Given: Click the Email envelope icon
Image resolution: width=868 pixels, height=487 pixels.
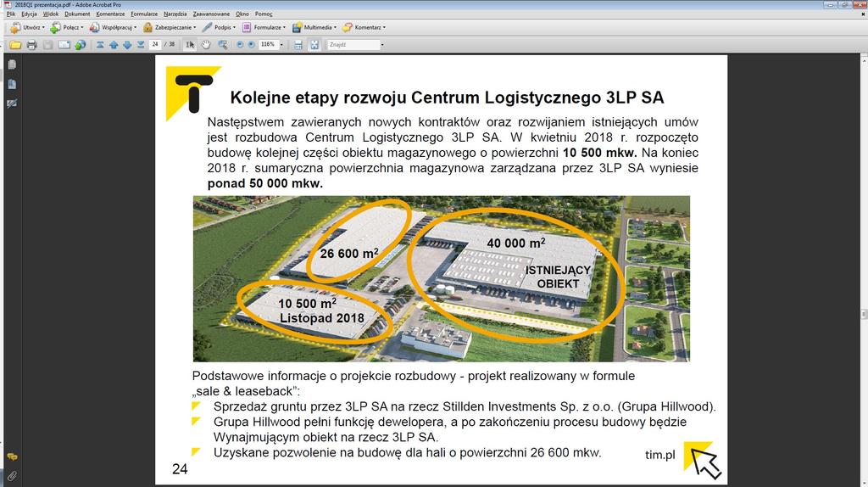Looking at the screenshot, I should pyautogui.click(x=64, y=45).
